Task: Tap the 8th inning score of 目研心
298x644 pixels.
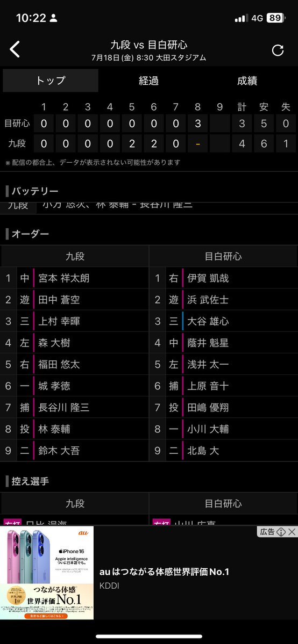Action: (197, 123)
